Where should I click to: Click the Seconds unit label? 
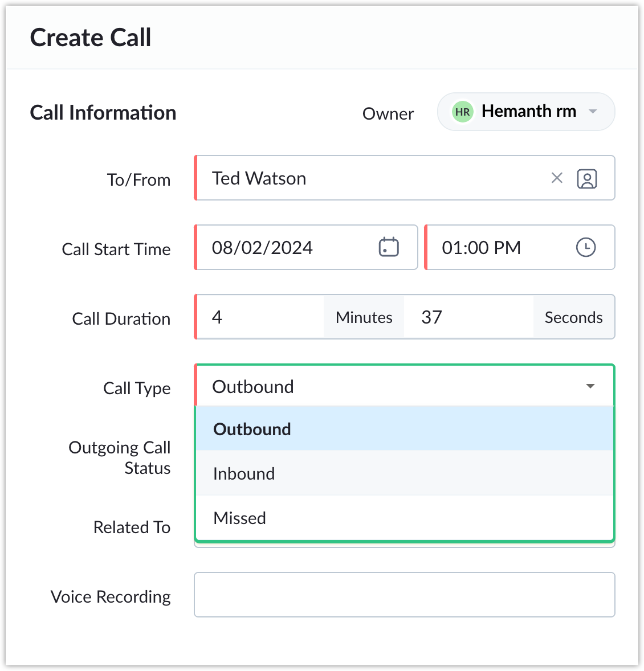[574, 317]
